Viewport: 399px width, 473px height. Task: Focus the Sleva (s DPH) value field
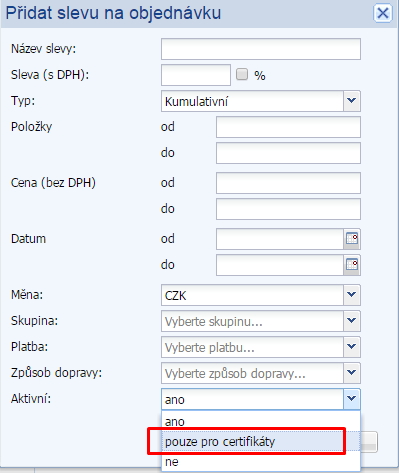pyautogui.click(x=196, y=75)
